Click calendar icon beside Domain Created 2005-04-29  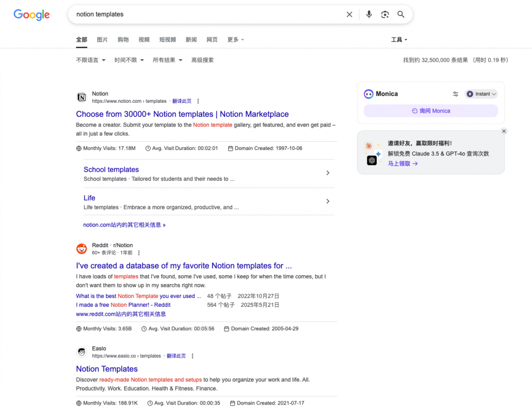227,329
